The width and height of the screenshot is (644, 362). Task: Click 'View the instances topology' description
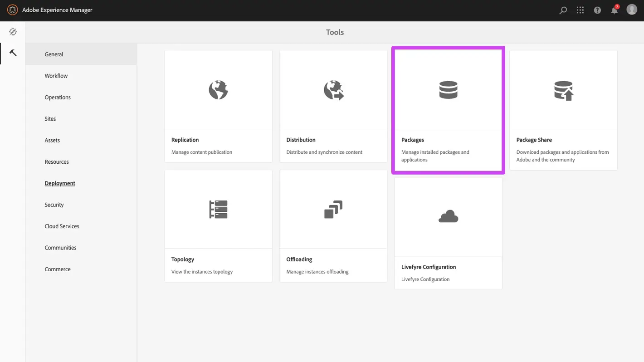(x=202, y=272)
